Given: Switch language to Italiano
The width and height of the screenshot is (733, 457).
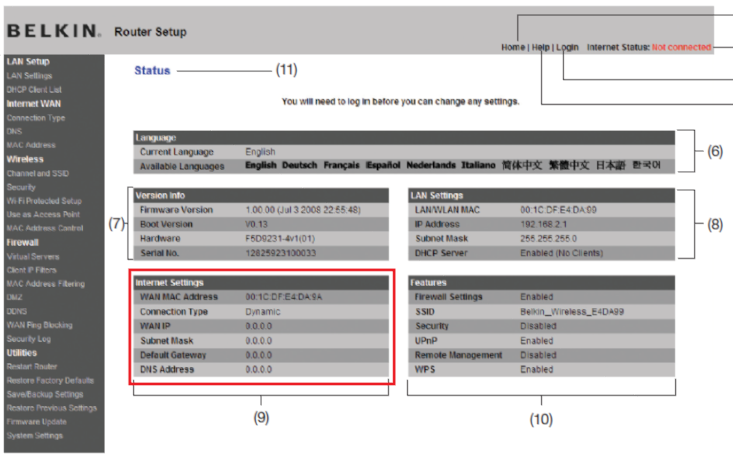Looking at the screenshot, I should pos(478,165).
